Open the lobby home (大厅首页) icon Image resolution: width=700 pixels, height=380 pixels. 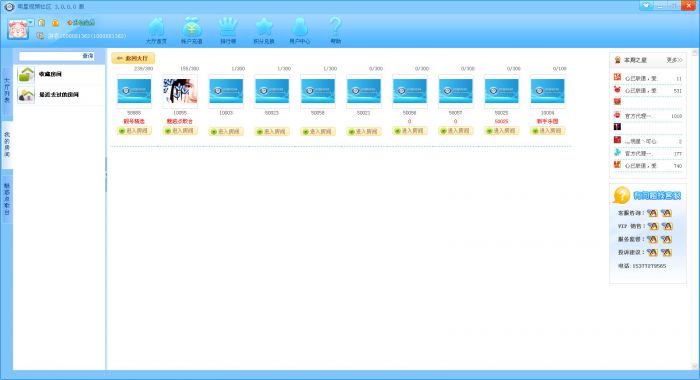click(x=156, y=30)
